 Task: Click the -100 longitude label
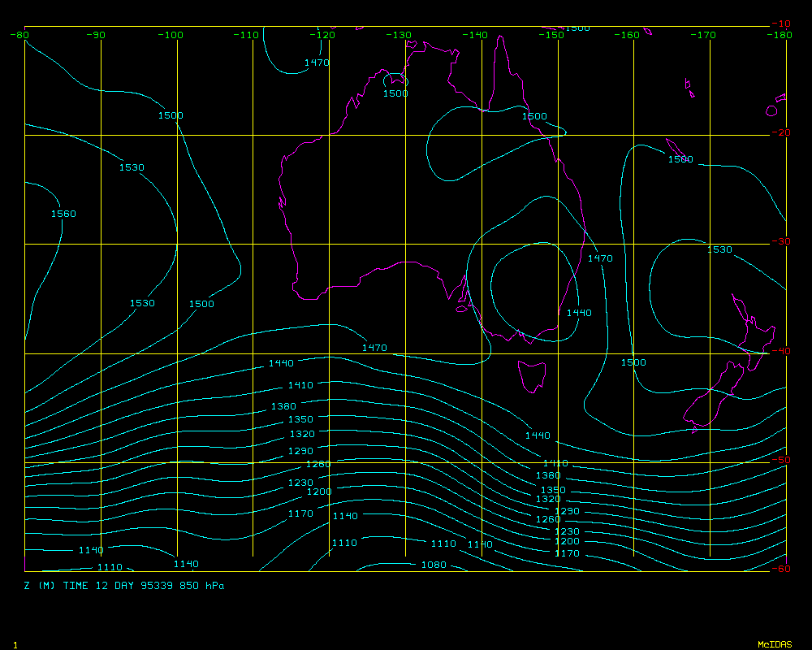[171, 35]
